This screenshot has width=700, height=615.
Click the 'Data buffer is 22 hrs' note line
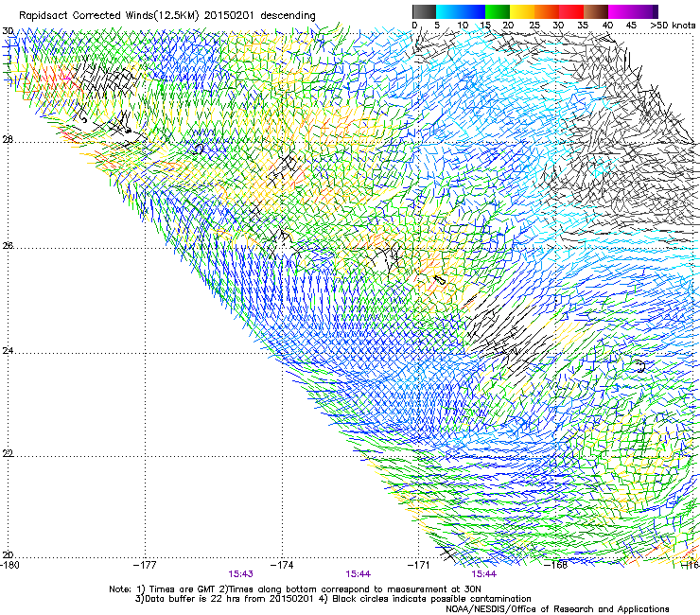333,599
